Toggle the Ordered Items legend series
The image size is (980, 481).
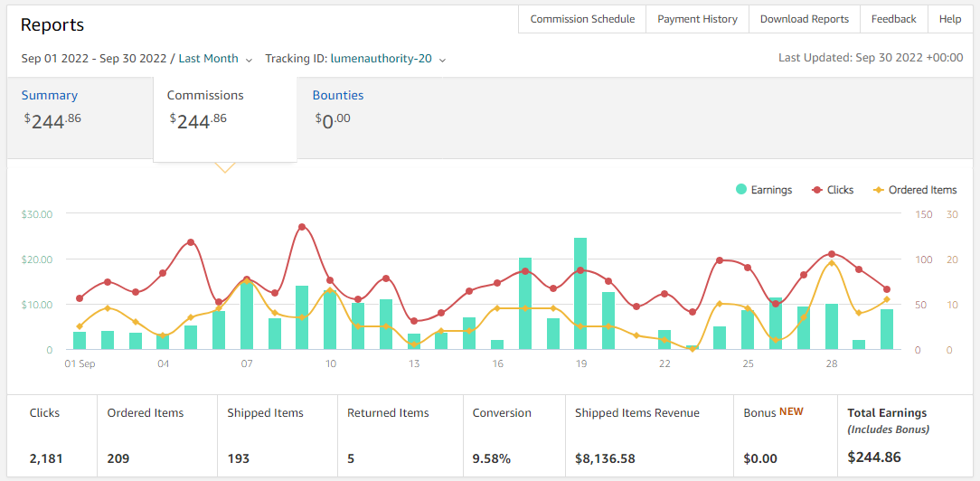914,190
